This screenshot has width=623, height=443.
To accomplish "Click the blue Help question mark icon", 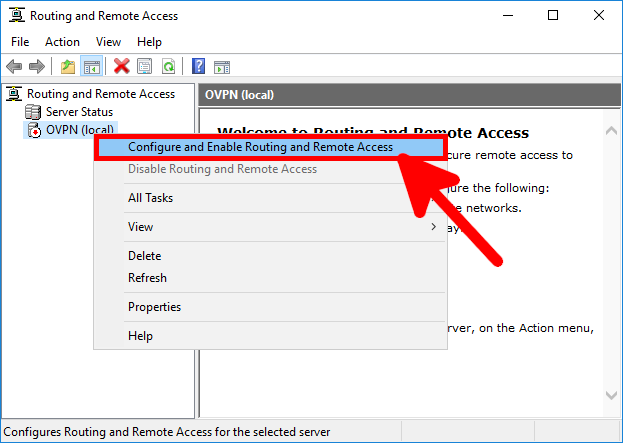I will (198, 66).
